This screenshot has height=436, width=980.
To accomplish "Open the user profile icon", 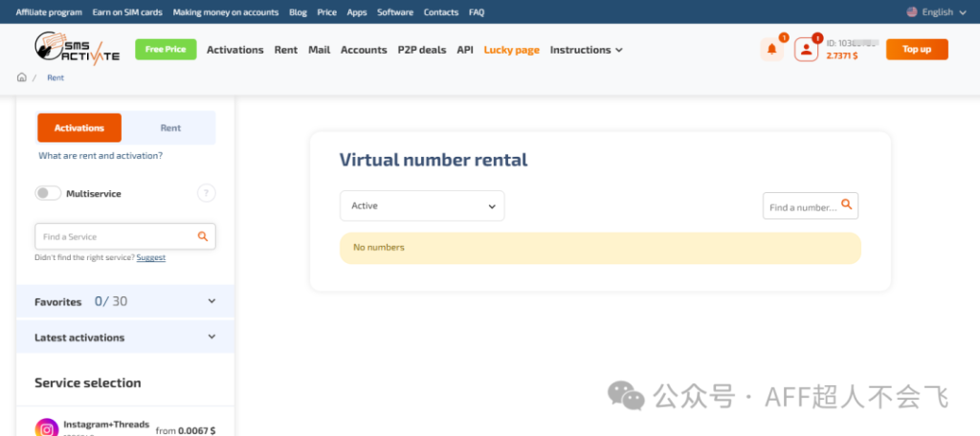I will (807, 50).
